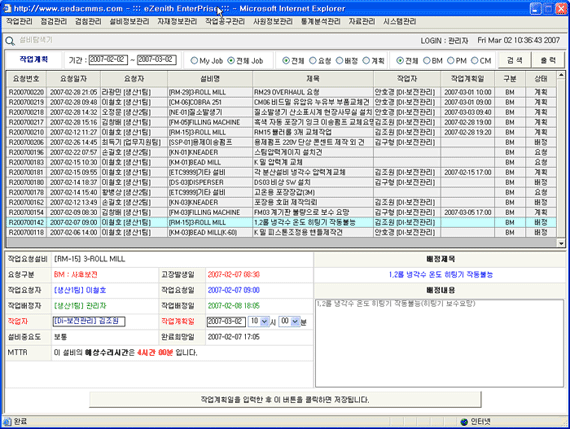This screenshot has height=429, width=570.
Task: Click the RM29 OVERHAUL title cell
Action: 313,92
